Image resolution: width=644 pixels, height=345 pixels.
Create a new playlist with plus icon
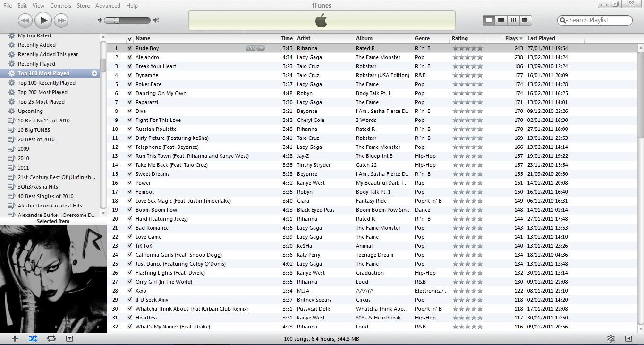pyautogui.click(x=15, y=338)
